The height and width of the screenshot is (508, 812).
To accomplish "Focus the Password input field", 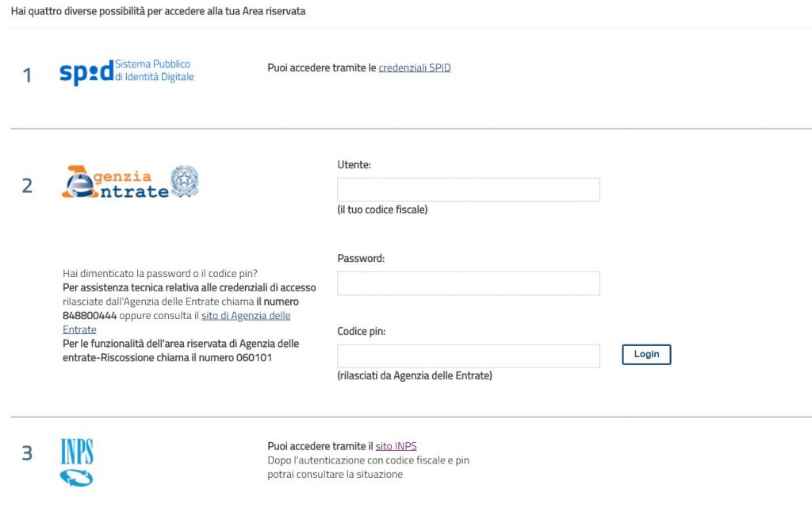I will [x=469, y=283].
